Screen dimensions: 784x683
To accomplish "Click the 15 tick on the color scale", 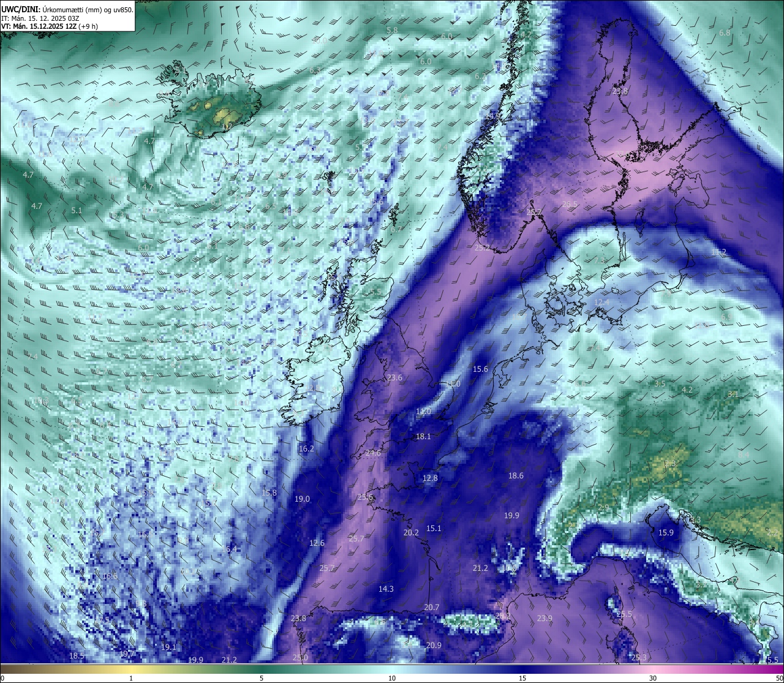I will pos(522,678).
